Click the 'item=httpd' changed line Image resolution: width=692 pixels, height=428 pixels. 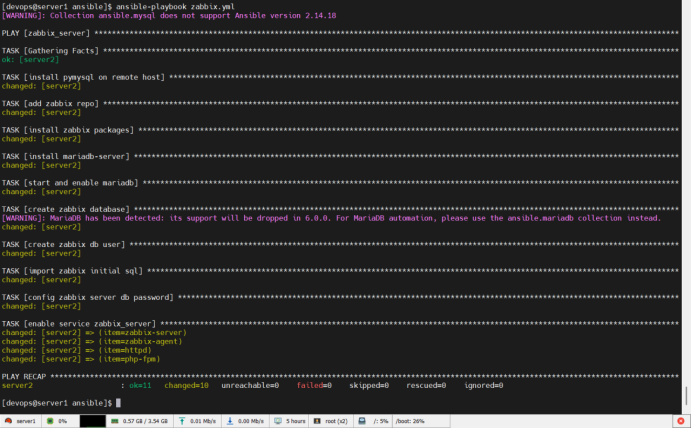point(76,350)
